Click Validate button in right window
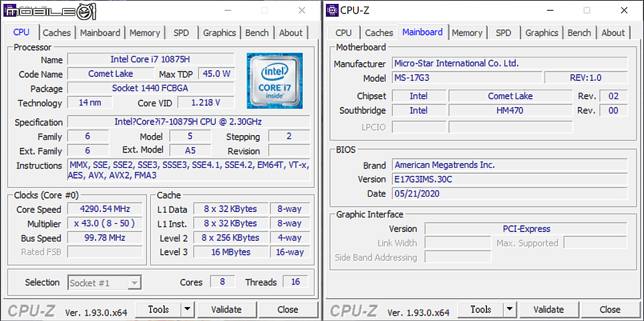This screenshot has height=321, width=644. (548, 309)
